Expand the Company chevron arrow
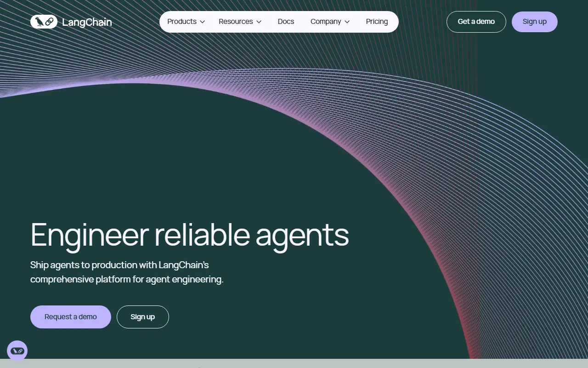This screenshot has height=368, width=588. click(347, 22)
